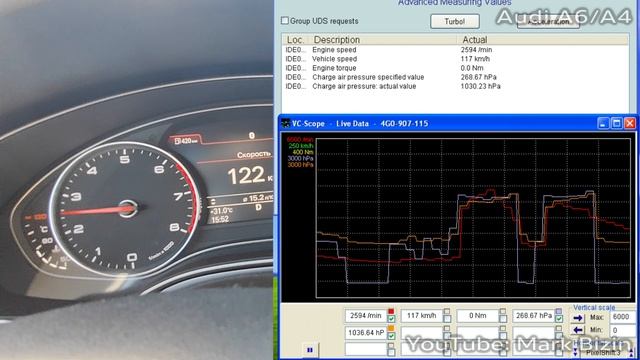
Task: Click the Turbo! button
Action: click(455, 22)
